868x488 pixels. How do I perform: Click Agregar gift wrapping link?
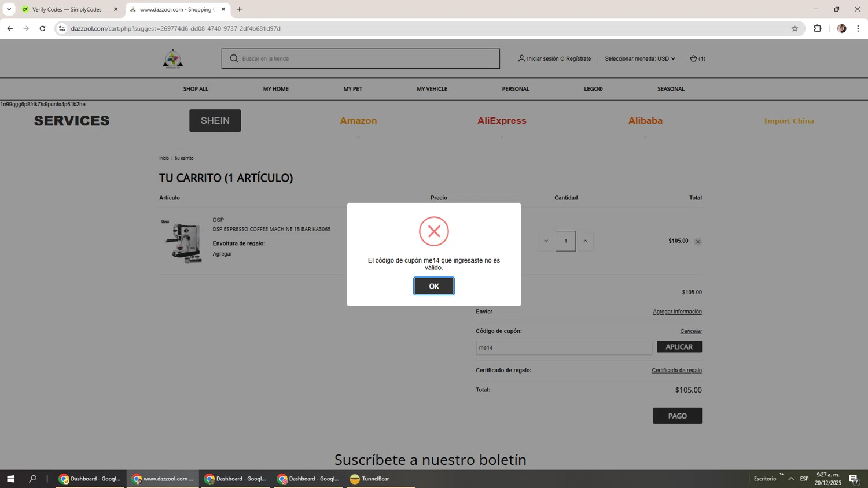pyautogui.click(x=222, y=254)
